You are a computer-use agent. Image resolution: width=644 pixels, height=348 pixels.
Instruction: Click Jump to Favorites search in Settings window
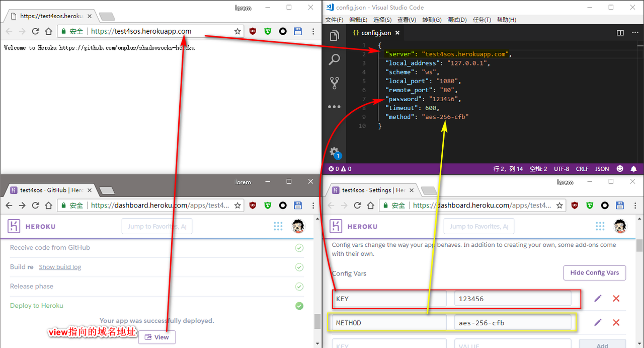tap(479, 226)
